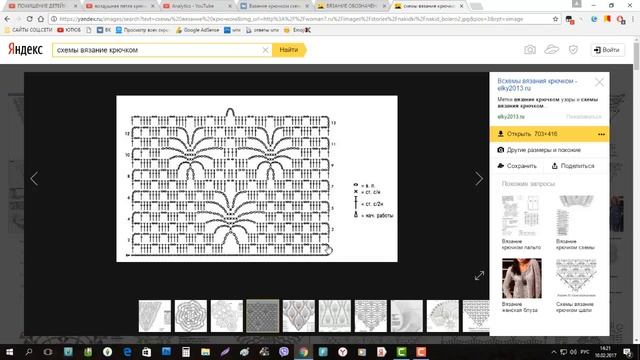
Task: Switch to the first ПОМИЩЕНИЕ ДЕТЕЙ tab
Action: pyautogui.click(x=43, y=6)
